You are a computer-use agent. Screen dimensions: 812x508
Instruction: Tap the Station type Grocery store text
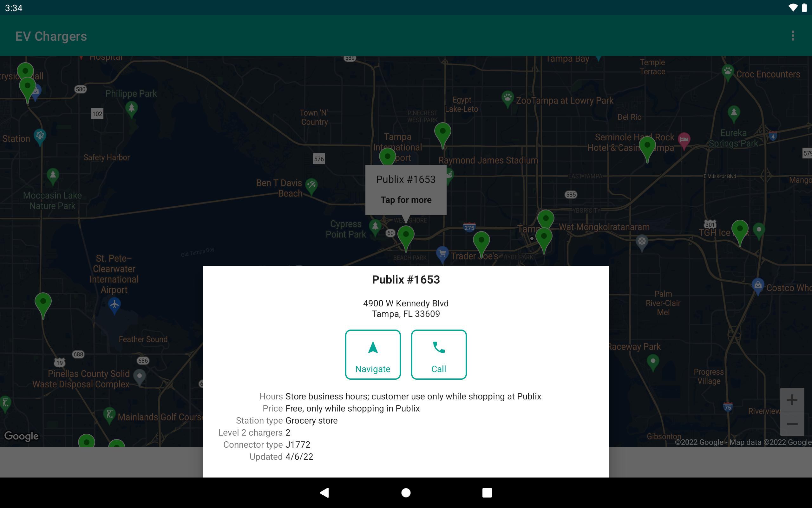tap(311, 420)
